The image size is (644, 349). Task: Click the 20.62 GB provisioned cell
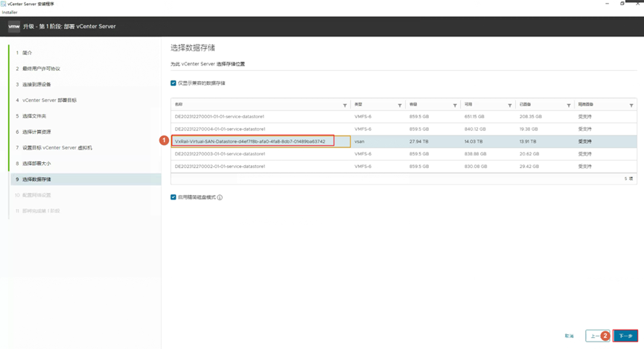pyautogui.click(x=529, y=154)
